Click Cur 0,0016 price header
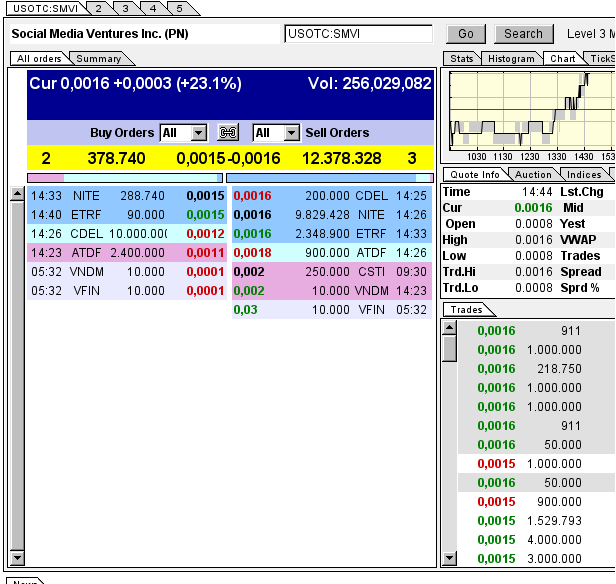The height and width of the screenshot is (584, 616). tap(136, 83)
